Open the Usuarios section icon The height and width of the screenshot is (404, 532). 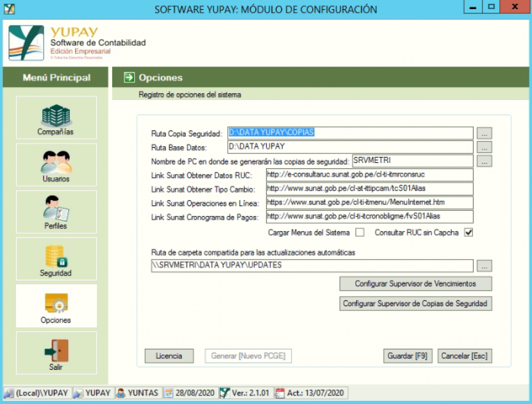(x=56, y=162)
